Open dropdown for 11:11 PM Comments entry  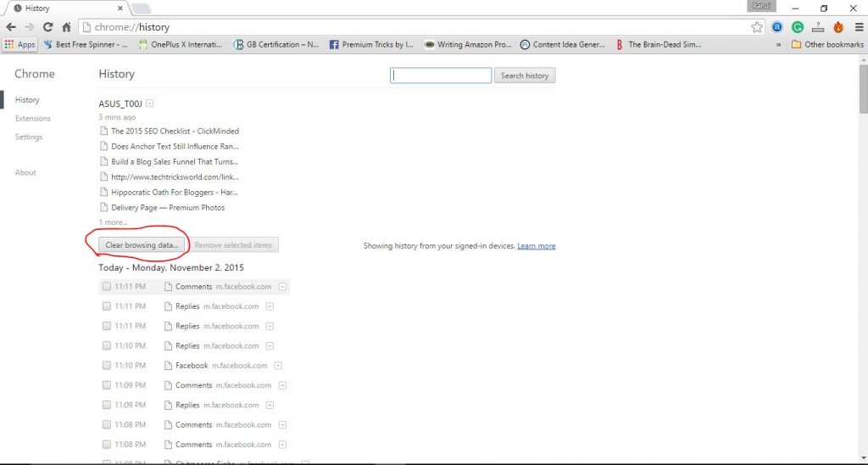click(x=282, y=287)
